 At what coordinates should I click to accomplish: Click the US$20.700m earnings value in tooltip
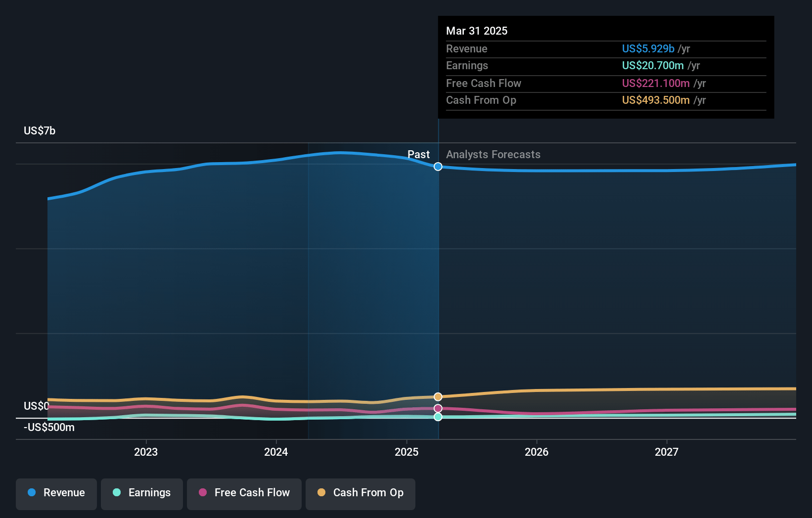pos(653,65)
